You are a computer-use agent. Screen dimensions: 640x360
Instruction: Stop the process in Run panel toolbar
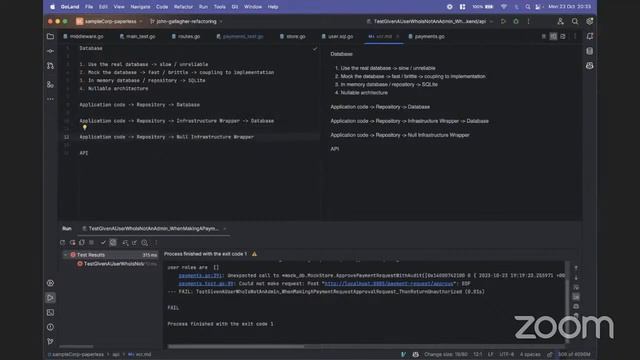(91, 242)
